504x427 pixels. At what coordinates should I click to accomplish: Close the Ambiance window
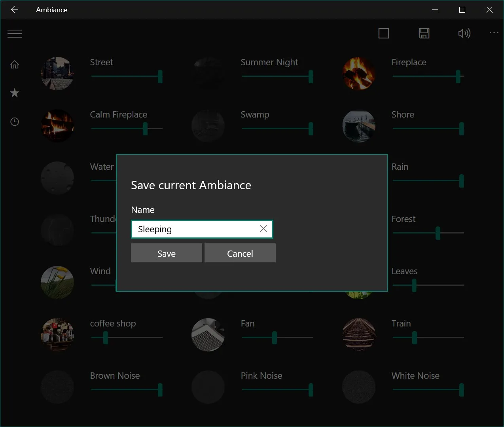click(489, 9)
